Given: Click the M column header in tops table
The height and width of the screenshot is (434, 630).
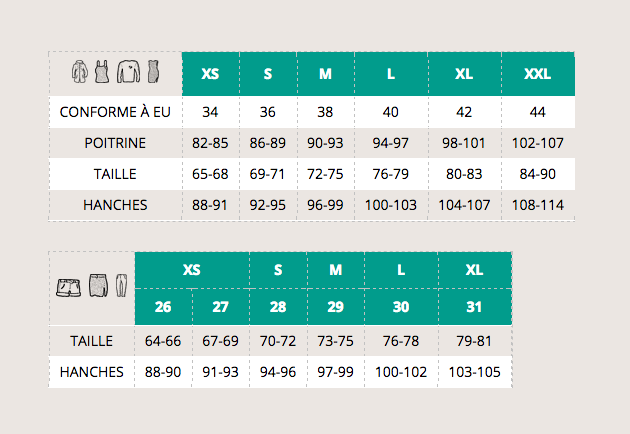Looking at the screenshot, I should coord(325,74).
